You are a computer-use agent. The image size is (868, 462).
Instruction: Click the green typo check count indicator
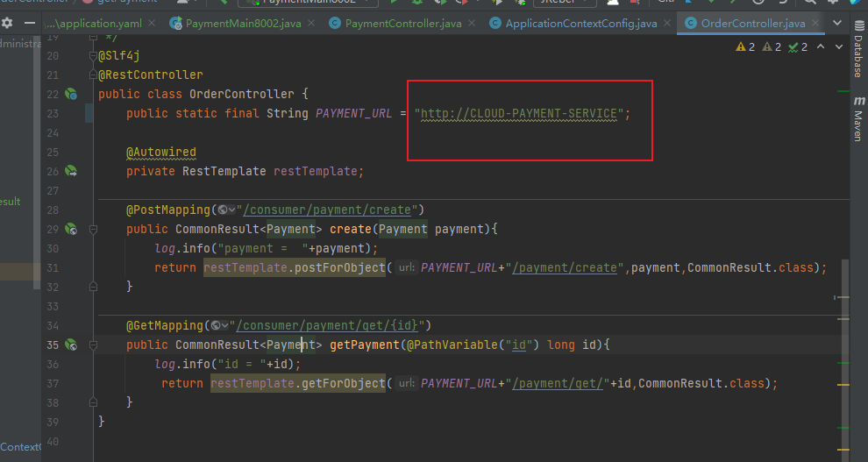point(798,47)
